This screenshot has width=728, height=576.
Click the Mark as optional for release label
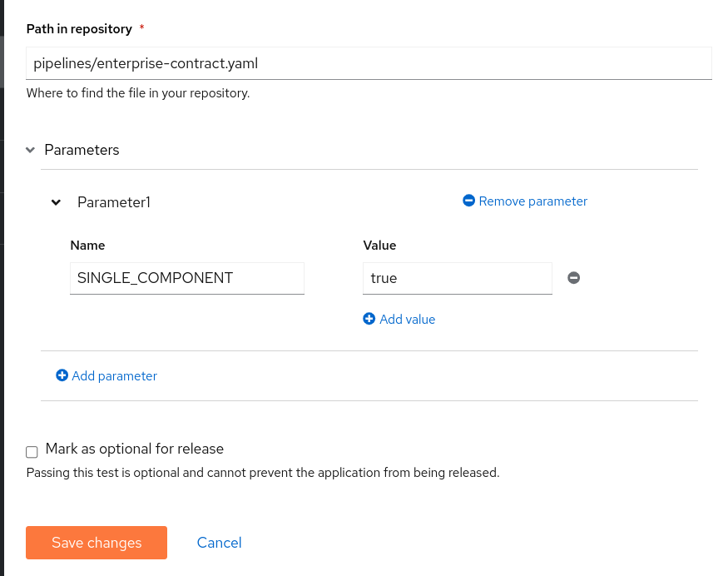pyautogui.click(x=135, y=449)
